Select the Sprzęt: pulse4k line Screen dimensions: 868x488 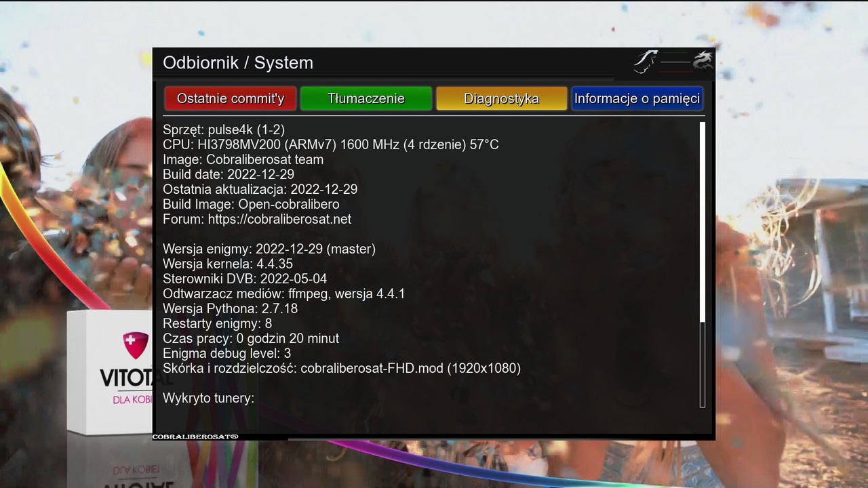(224, 129)
